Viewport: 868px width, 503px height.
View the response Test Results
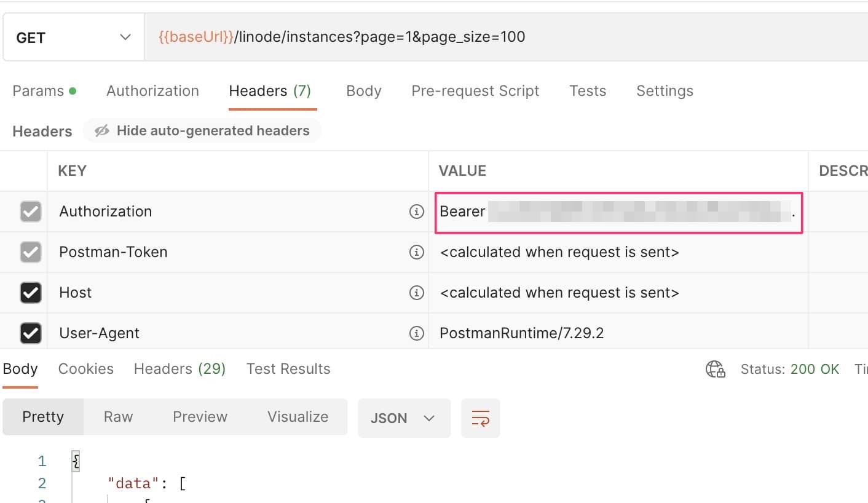(x=288, y=368)
